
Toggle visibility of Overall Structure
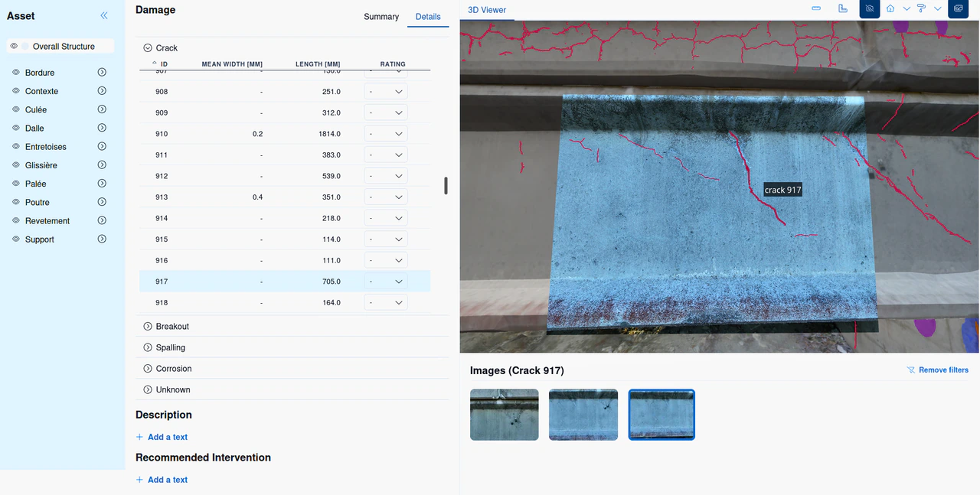pos(14,46)
